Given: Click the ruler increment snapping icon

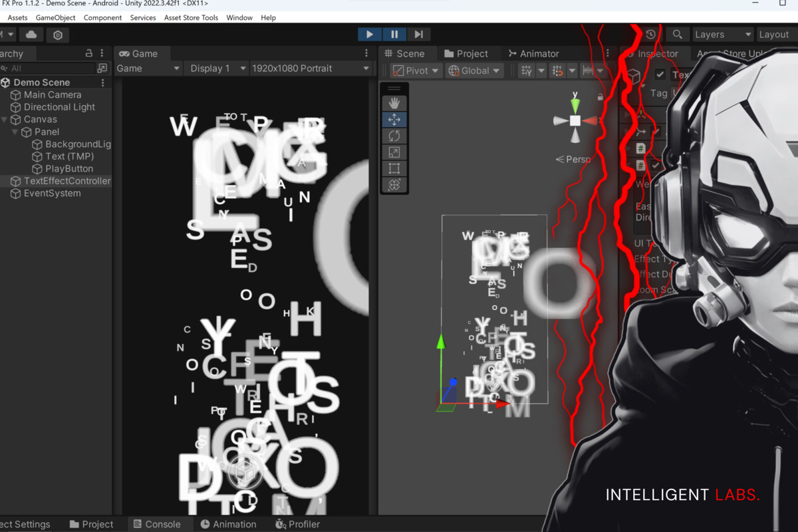Looking at the screenshot, I should point(588,70).
